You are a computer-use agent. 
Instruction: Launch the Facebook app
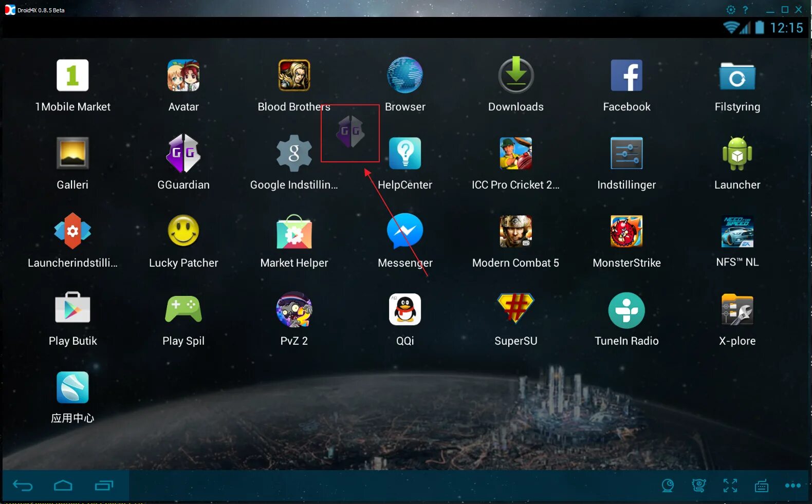626,76
